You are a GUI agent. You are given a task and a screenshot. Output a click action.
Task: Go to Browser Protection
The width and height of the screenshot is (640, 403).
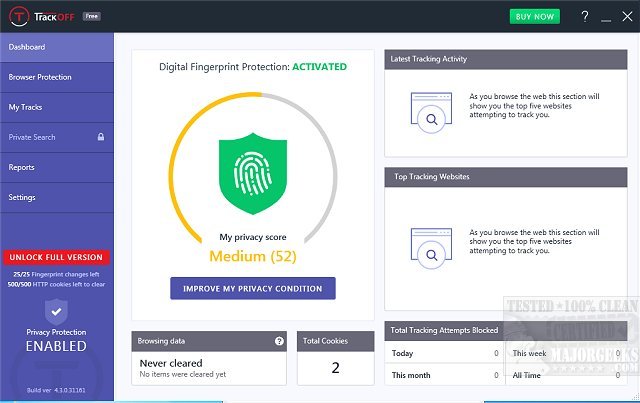pyautogui.click(x=57, y=77)
